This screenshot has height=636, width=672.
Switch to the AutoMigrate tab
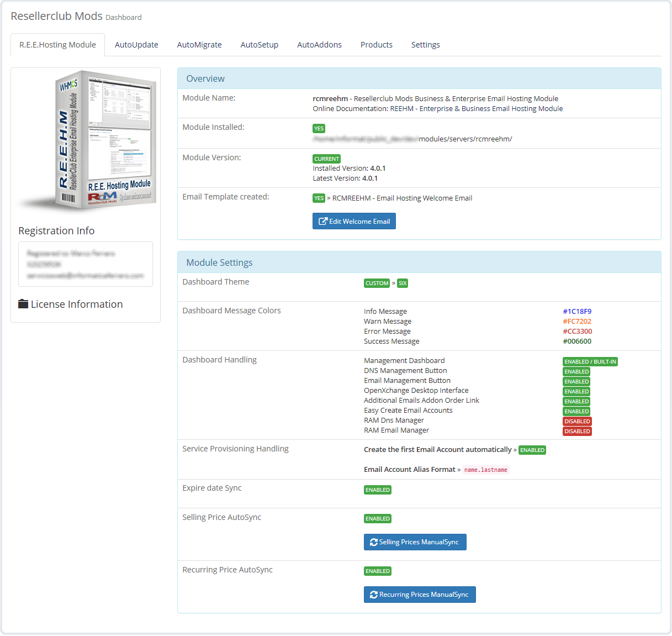coord(199,45)
